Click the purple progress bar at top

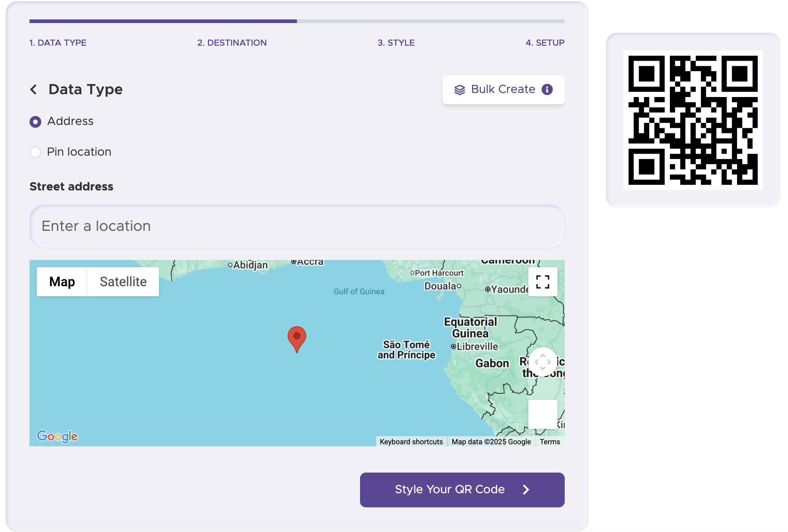coord(162,21)
